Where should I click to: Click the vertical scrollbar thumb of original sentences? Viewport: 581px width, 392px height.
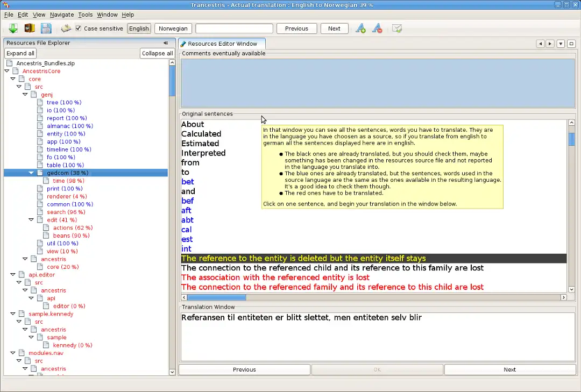pyautogui.click(x=571, y=139)
